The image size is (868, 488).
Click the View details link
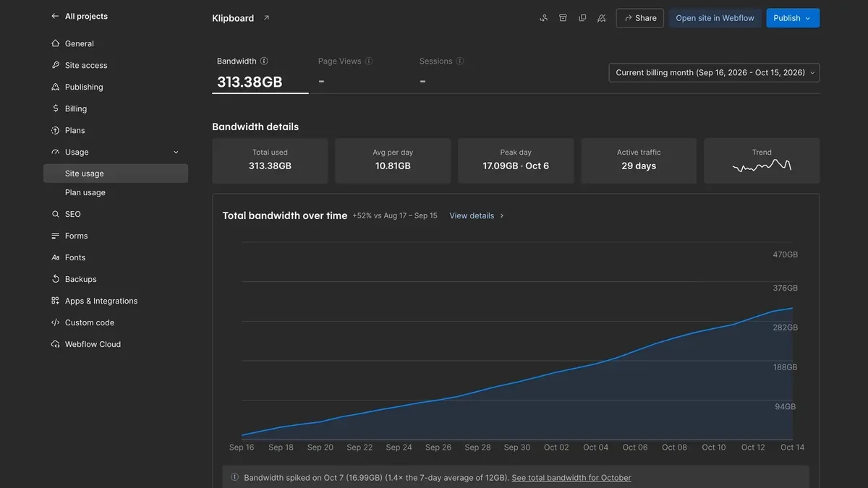click(477, 215)
